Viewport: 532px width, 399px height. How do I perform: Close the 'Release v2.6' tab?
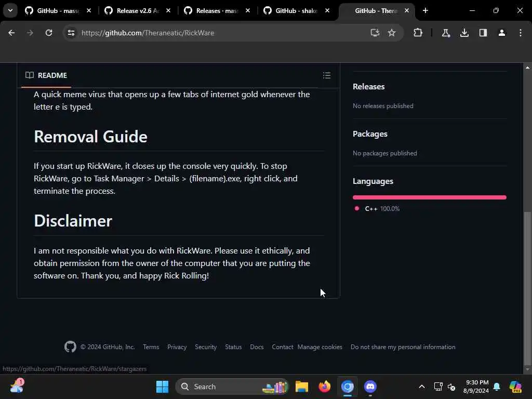tap(168, 10)
